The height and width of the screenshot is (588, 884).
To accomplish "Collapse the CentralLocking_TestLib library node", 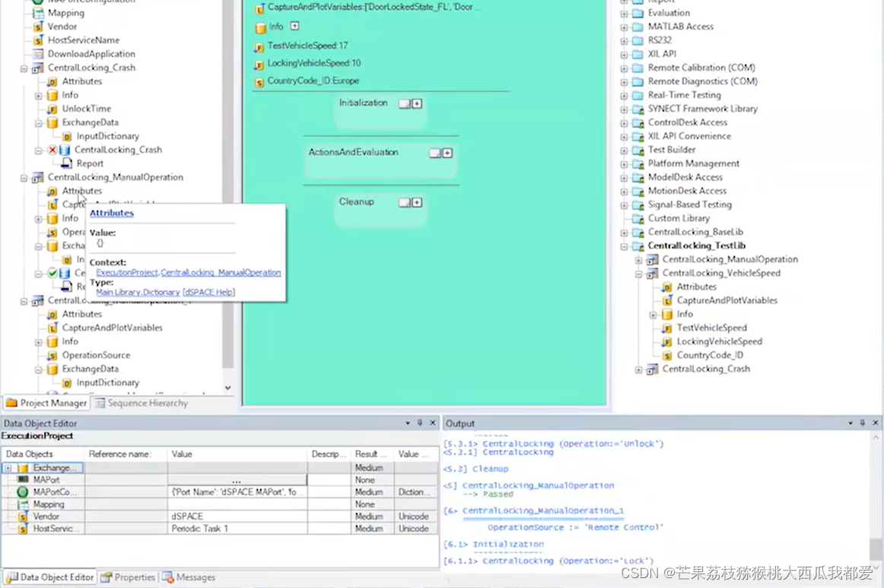I will point(624,246).
